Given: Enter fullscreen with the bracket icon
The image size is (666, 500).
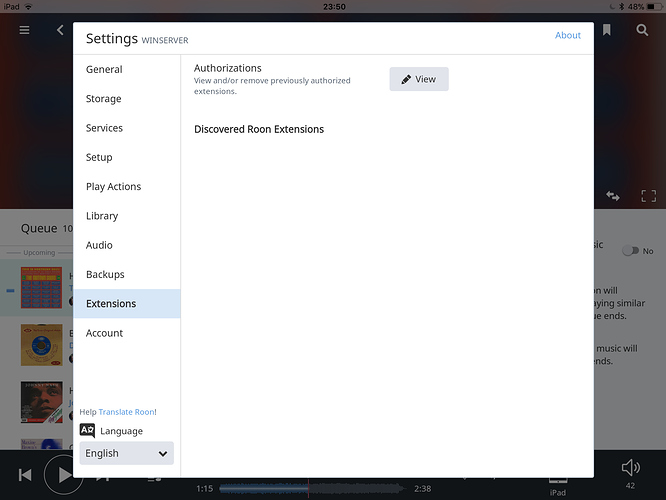Looking at the screenshot, I should pyautogui.click(x=648, y=196).
